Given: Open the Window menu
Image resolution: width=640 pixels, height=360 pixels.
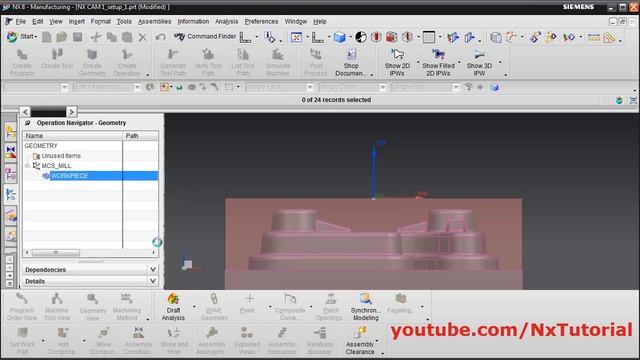Looking at the screenshot, I should pos(296,22).
